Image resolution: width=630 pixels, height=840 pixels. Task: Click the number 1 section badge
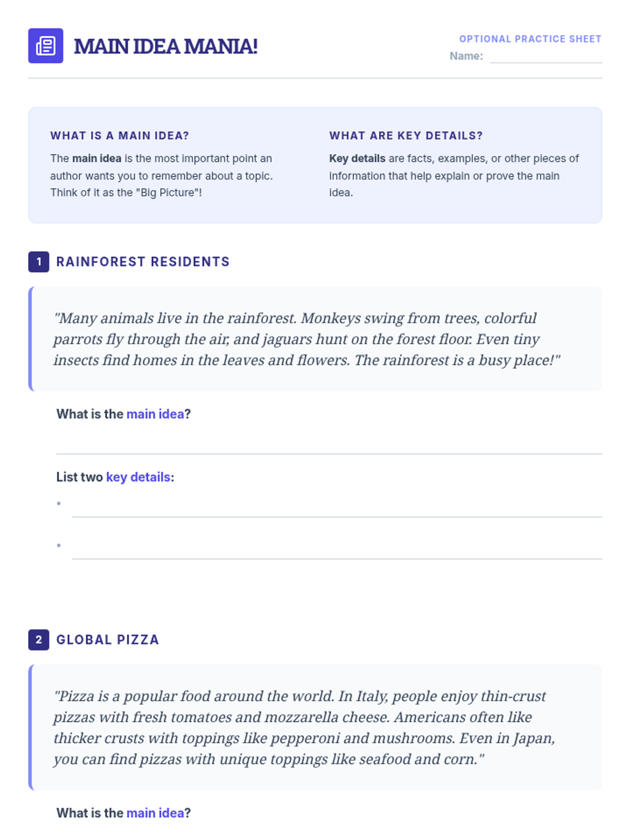pyautogui.click(x=39, y=261)
